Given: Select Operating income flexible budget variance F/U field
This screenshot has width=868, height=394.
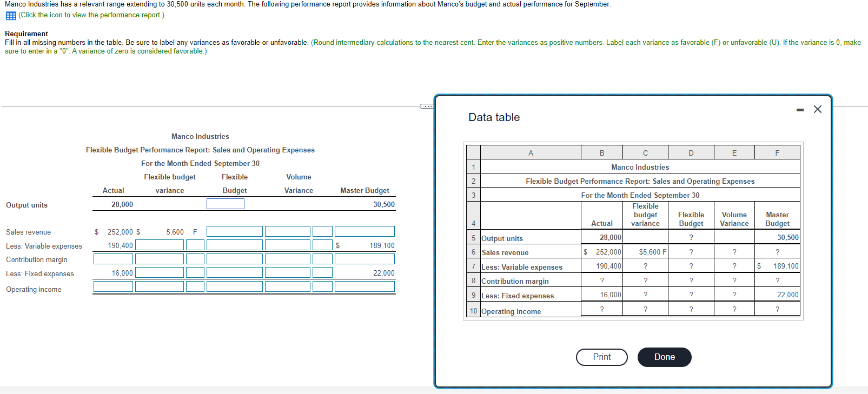Looking at the screenshot, I should click(195, 286).
